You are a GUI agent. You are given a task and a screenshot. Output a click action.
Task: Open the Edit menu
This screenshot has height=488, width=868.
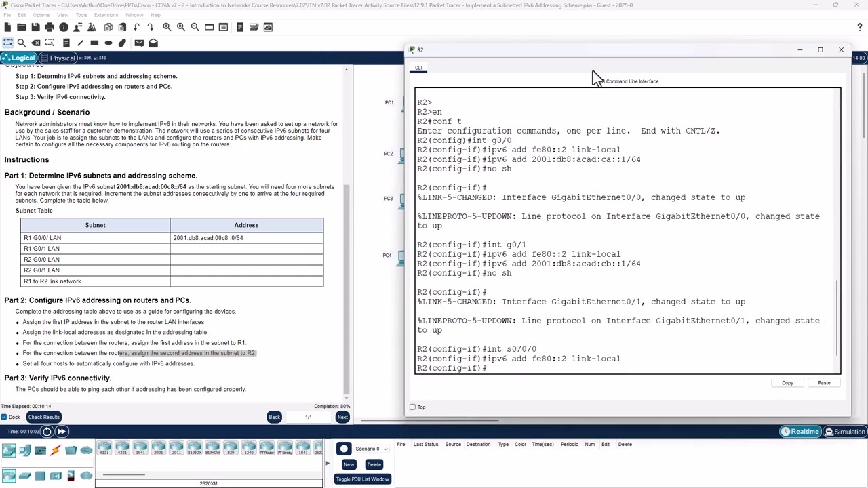point(22,15)
